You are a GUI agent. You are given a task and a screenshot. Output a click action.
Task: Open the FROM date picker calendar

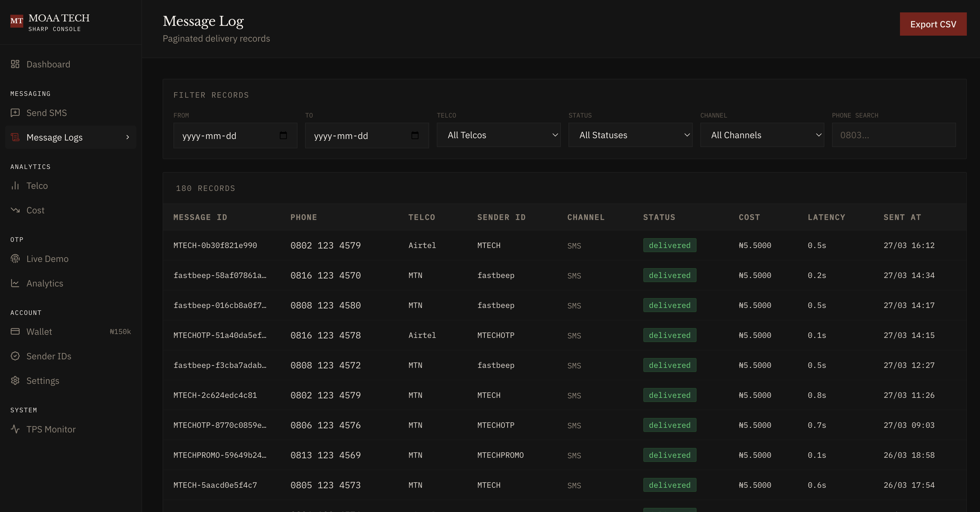pyautogui.click(x=283, y=135)
